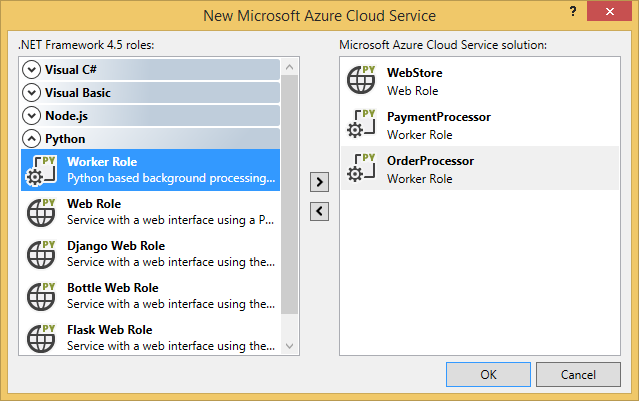The height and width of the screenshot is (401, 639).
Task: Open dialog help with question mark
Action: 572,11
